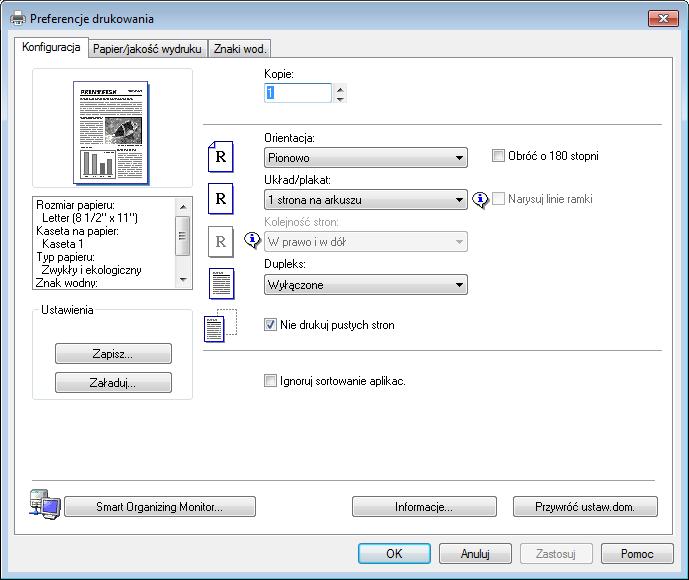This screenshot has width=689, height=580.
Task: Switch to Papier/jakość wydruku tab
Action: point(147,49)
